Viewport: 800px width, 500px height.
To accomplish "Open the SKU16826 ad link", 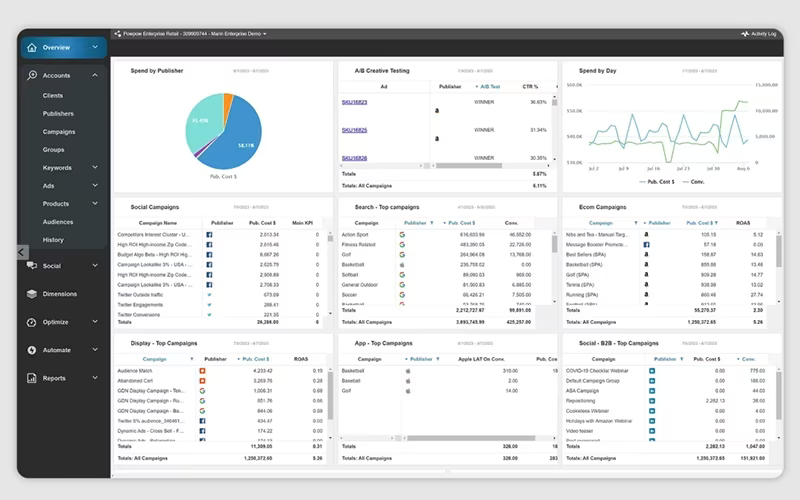I will coord(354,158).
